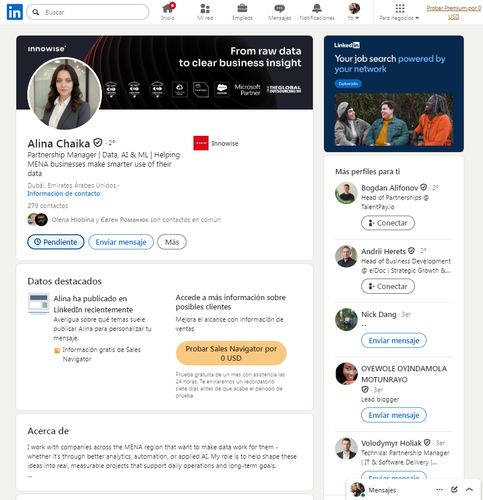Open Mensajes overlay avatar
483x500 pixels.
click(x=357, y=489)
